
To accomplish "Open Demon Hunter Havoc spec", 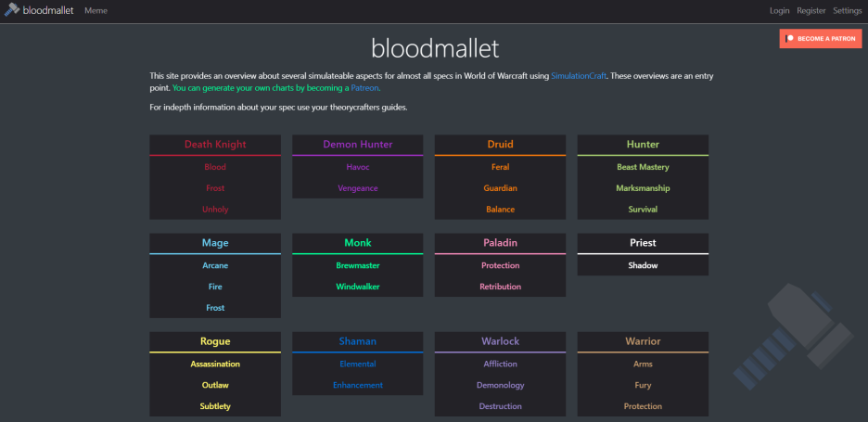I will click(358, 167).
